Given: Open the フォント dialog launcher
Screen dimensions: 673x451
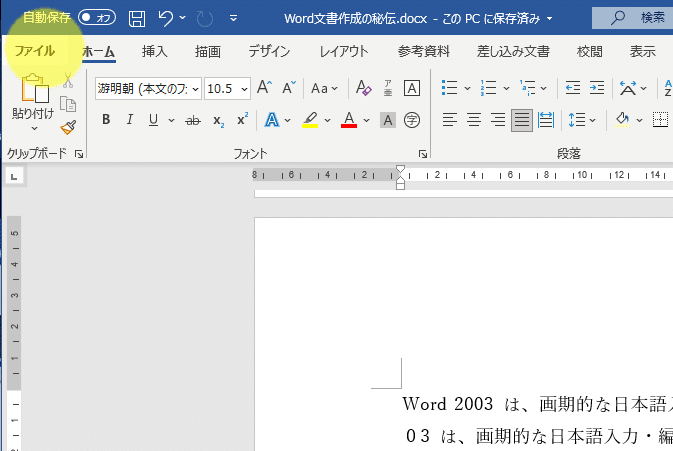Looking at the screenshot, I should coord(423,154).
